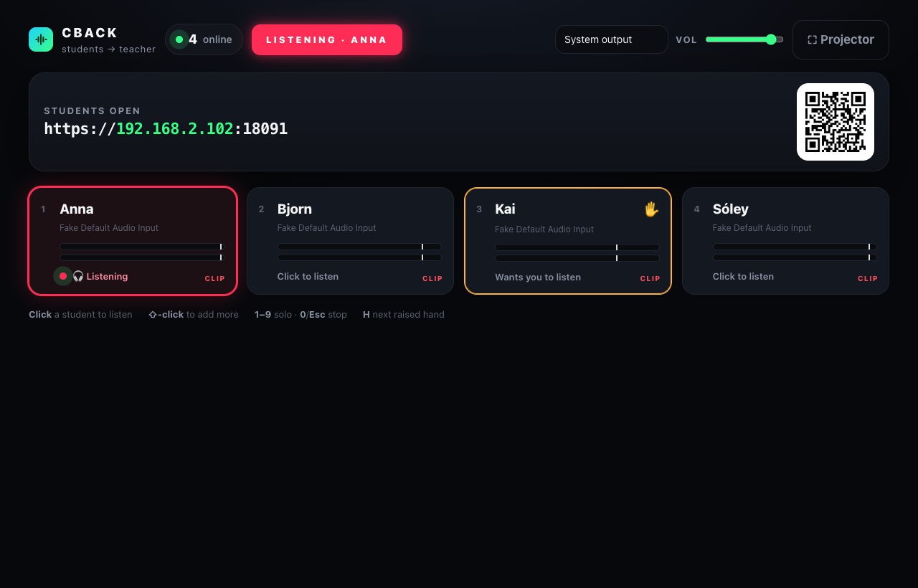Click the "students → teacher" subtitle
918x588 pixels.
[x=109, y=49]
